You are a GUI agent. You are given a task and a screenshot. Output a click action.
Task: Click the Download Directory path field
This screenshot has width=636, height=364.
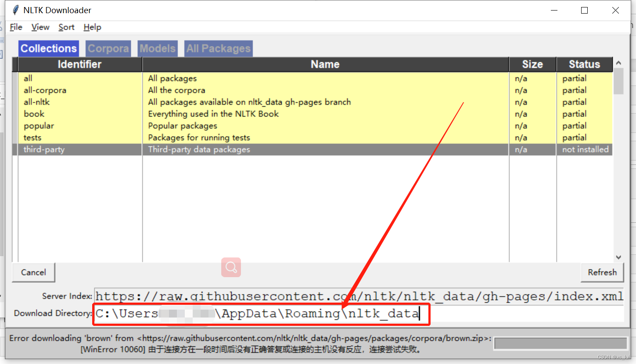[x=359, y=314]
